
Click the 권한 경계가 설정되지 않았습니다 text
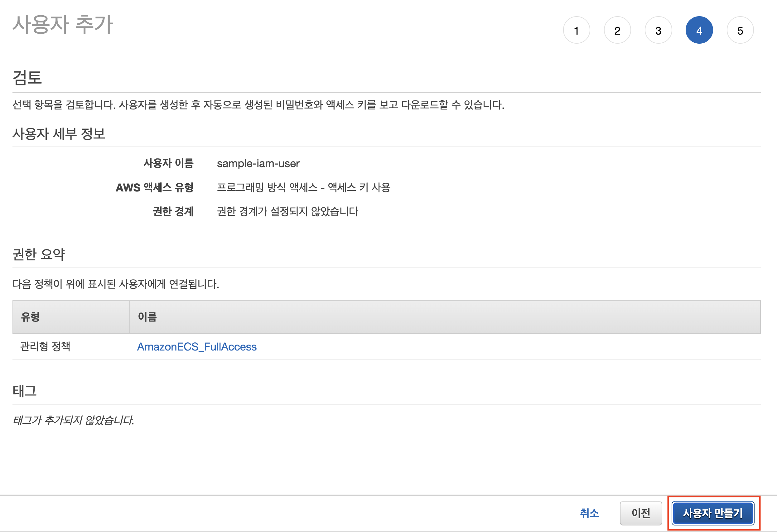tap(287, 211)
